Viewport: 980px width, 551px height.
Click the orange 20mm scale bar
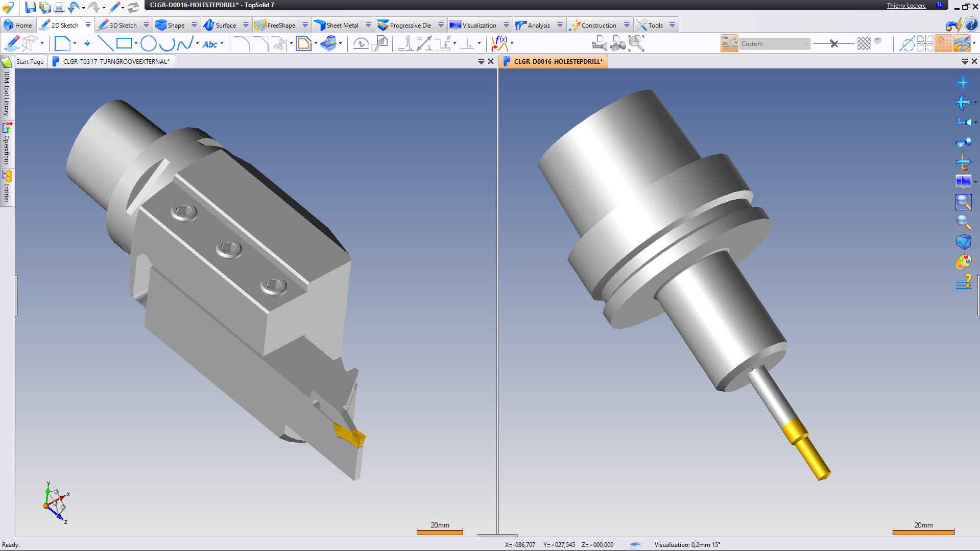[440, 532]
